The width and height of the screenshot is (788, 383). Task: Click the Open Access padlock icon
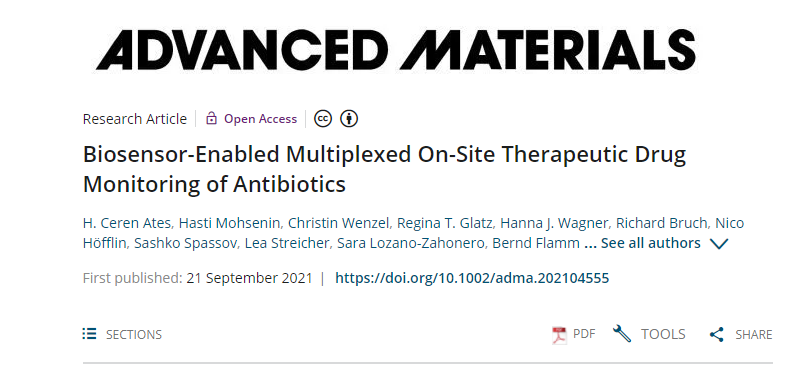[212, 119]
